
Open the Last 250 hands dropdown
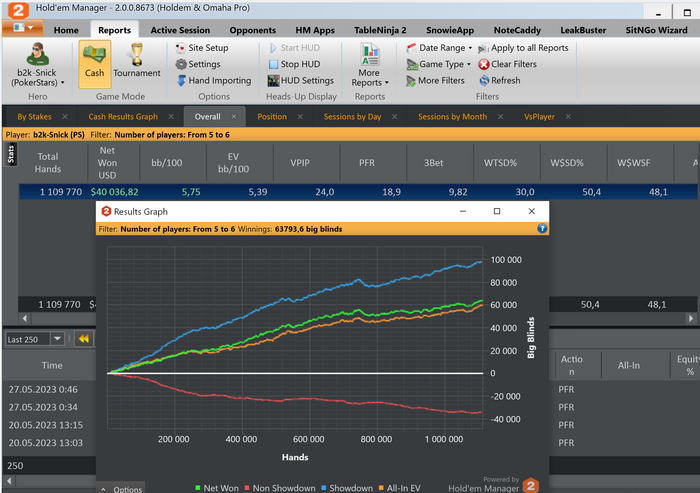[x=57, y=339]
